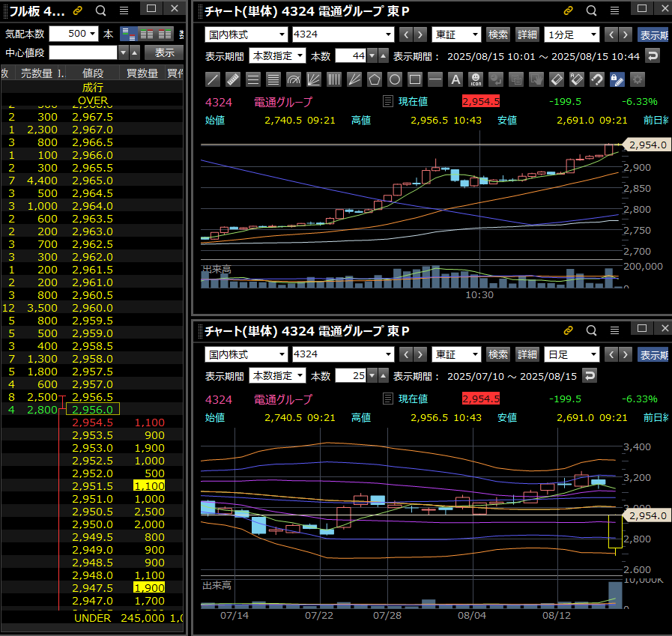Viewport: 672px width, 636px height.
Task: Decrease 本数 44 with down arrow
Action: click(372, 55)
